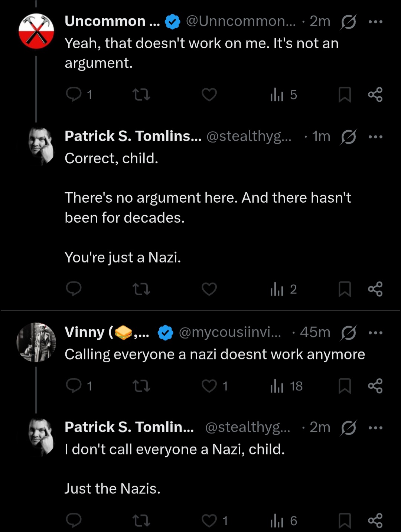
Task: Bookmark Uncommon's tweet
Action: (345, 95)
